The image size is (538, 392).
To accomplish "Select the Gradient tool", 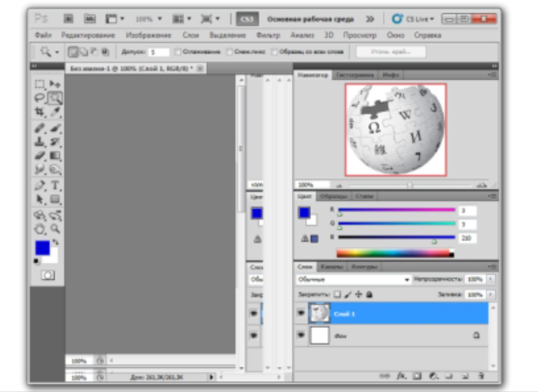I will (x=55, y=156).
